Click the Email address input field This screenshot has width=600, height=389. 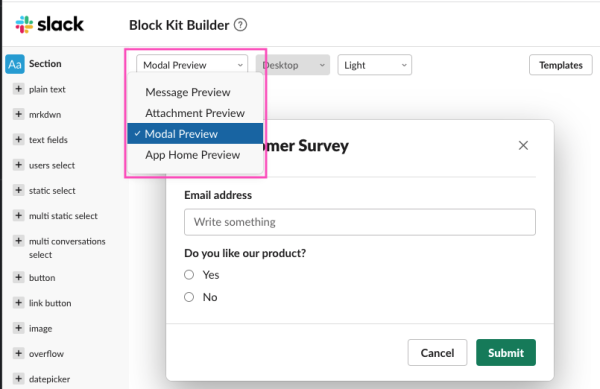[360, 222]
